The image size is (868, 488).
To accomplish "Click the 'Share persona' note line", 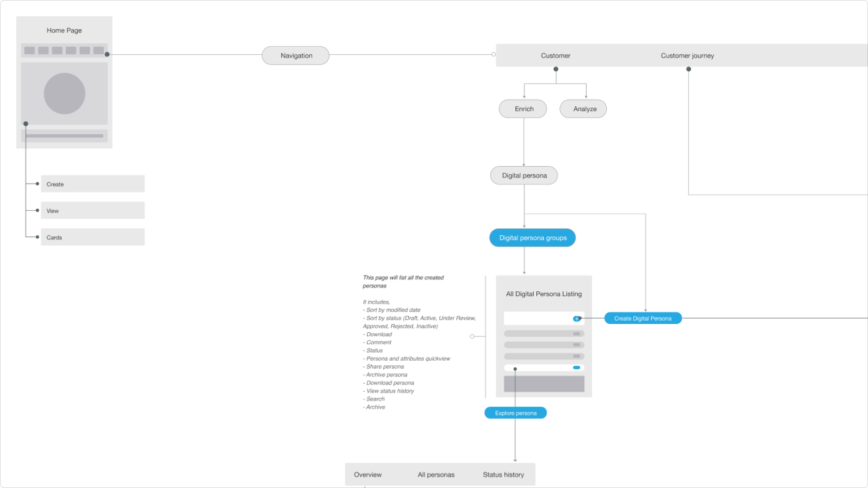I will pos(383,366).
